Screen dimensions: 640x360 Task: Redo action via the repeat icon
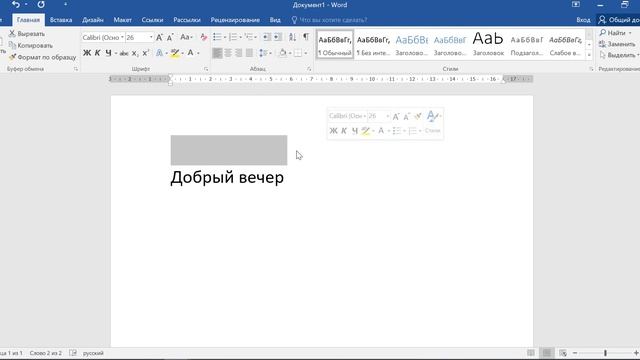[x=41, y=4]
